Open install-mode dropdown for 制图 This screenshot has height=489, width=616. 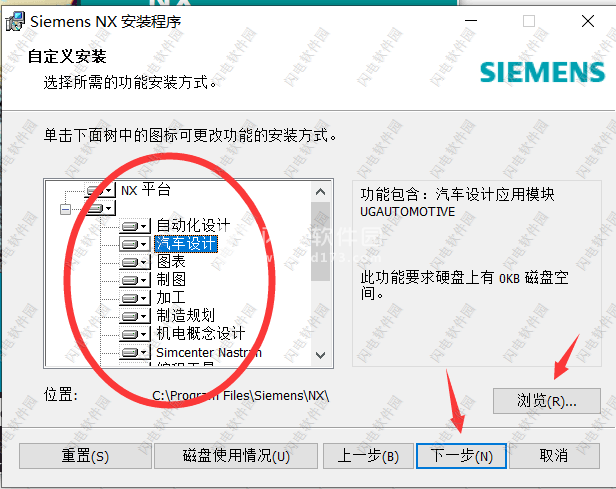pyautogui.click(x=135, y=280)
